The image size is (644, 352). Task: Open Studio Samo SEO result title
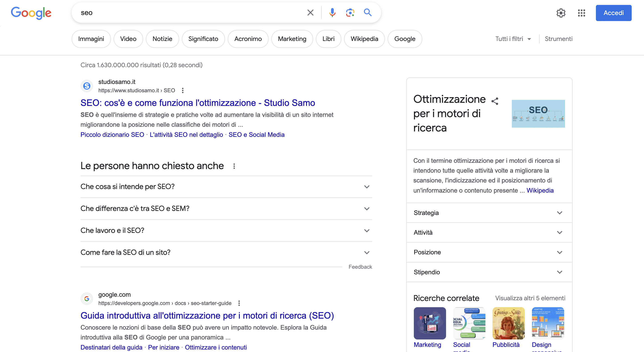[198, 103]
